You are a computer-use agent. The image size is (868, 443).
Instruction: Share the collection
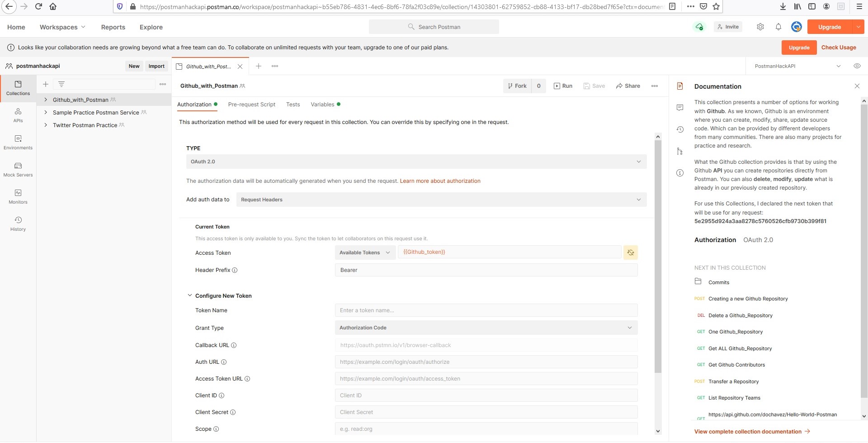click(628, 86)
